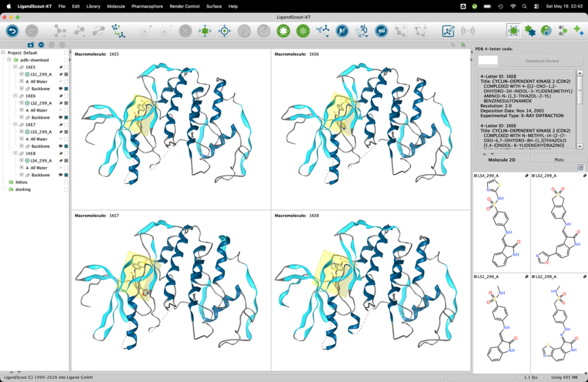Image resolution: width=588 pixels, height=382 pixels.
Task: Click the blue minus circle icon above tree
Action: tap(41, 45)
